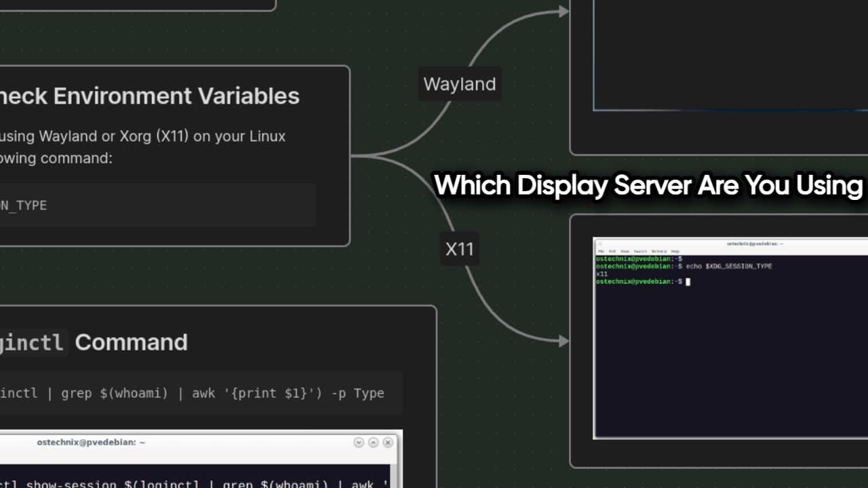This screenshot has width=868, height=488.
Task: Click the X close button on the bottom terminal
Action: pos(388,442)
